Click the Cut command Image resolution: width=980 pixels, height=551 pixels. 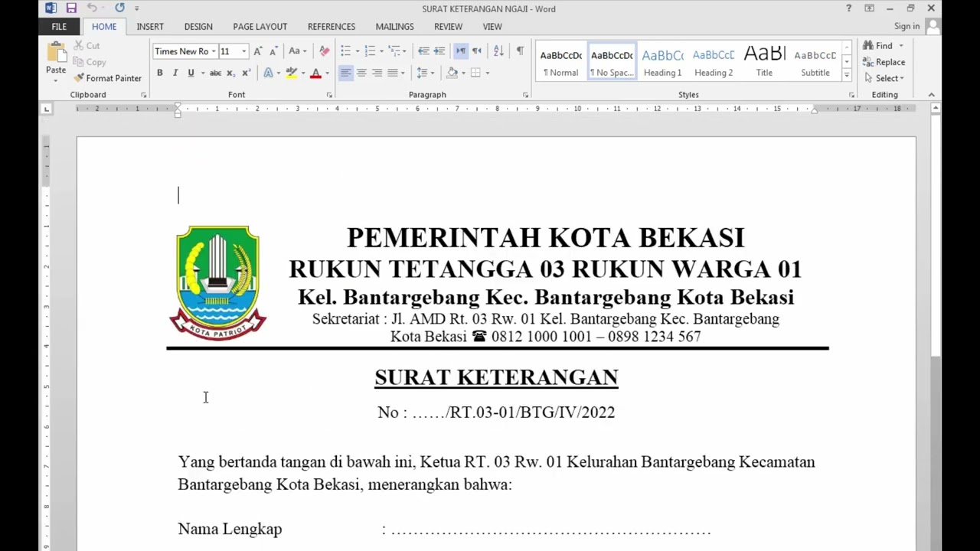coord(87,46)
